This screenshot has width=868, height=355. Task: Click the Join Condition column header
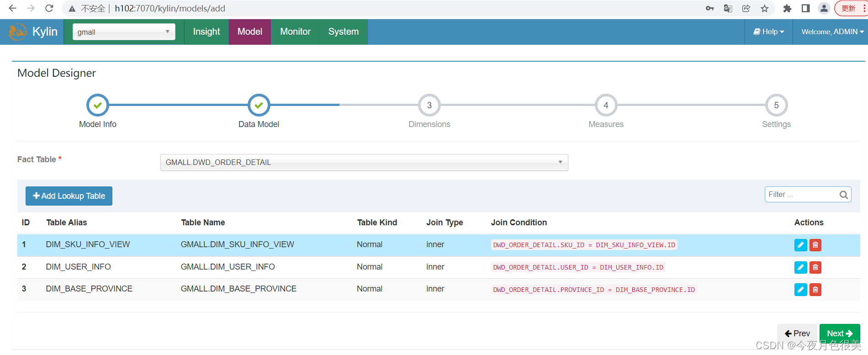(519, 223)
